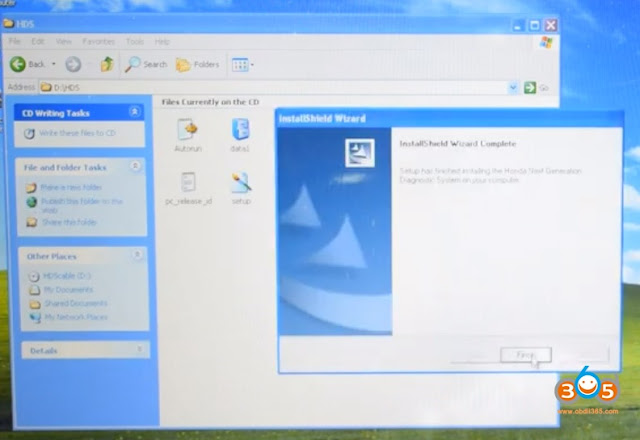Open the File menu
Image resolution: width=640 pixels, height=440 pixels.
coord(14,41)
